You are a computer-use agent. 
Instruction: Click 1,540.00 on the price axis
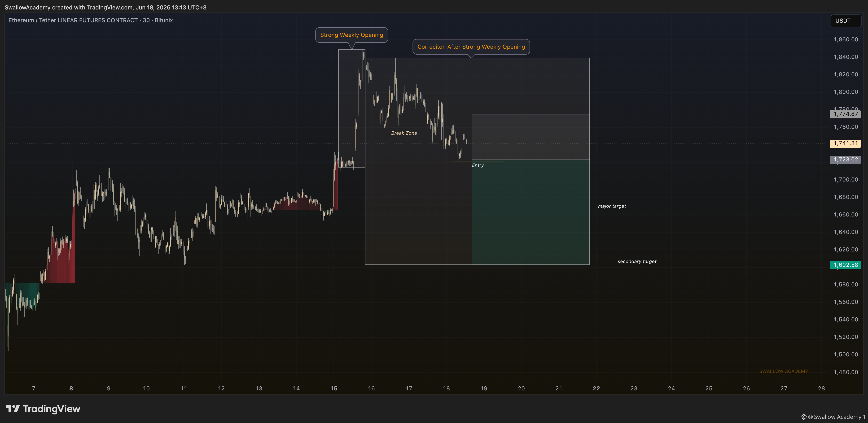[x=846, y=319]
